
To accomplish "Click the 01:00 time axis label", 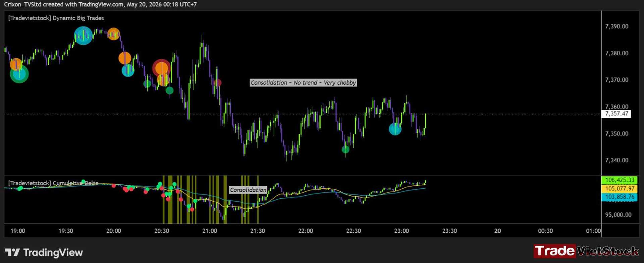I will (593, 231).
